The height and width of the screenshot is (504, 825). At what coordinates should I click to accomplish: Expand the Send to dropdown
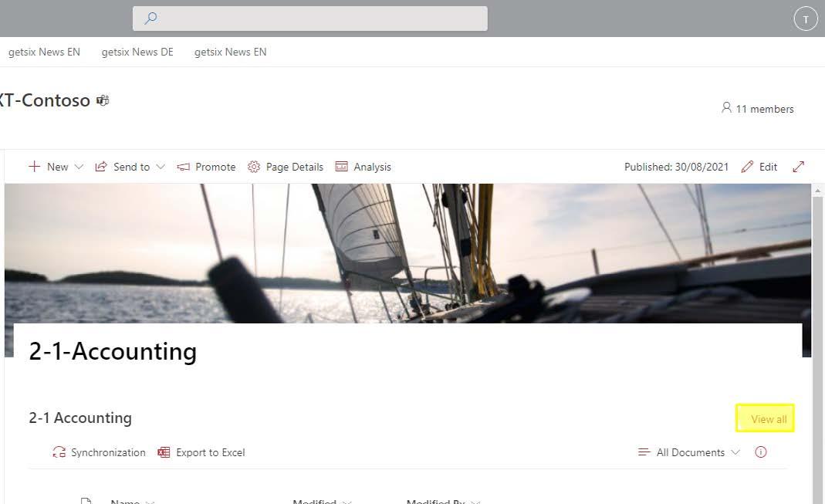click(130, 167)
